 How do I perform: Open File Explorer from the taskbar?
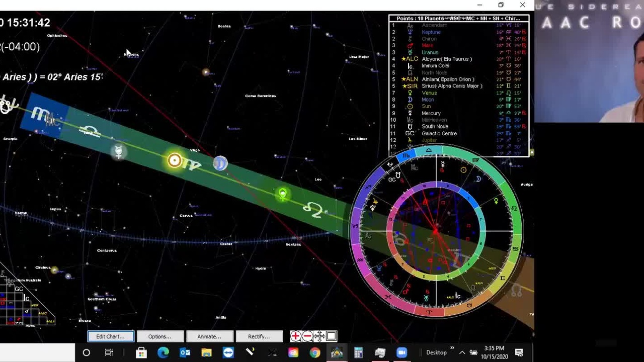(206, 352)
